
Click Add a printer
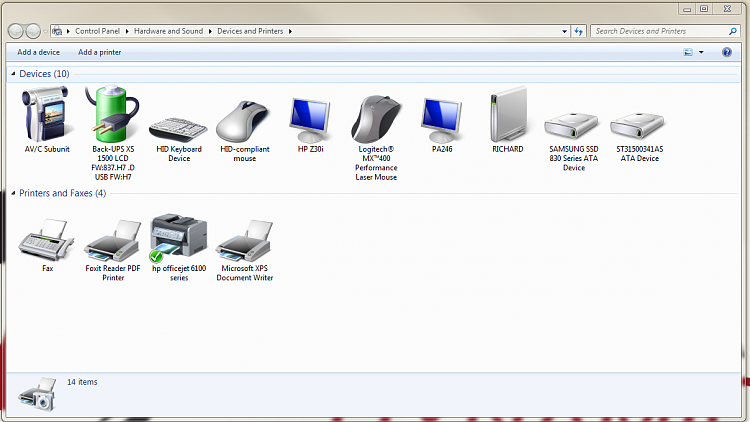click(99, 52)
